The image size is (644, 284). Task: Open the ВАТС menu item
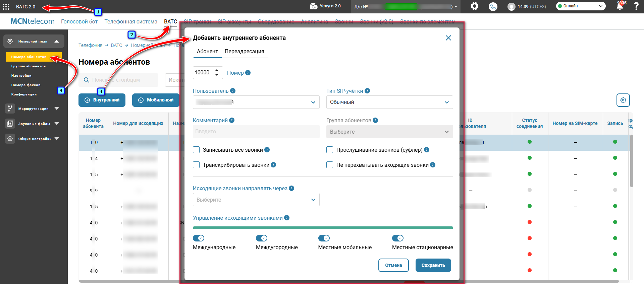tap(170, 21)
